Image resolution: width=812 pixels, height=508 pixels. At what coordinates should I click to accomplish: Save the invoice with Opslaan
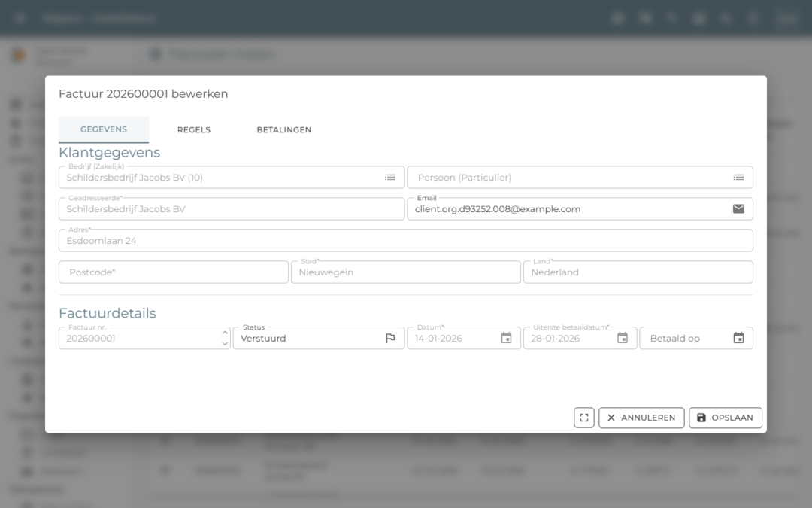click(725, 418)
